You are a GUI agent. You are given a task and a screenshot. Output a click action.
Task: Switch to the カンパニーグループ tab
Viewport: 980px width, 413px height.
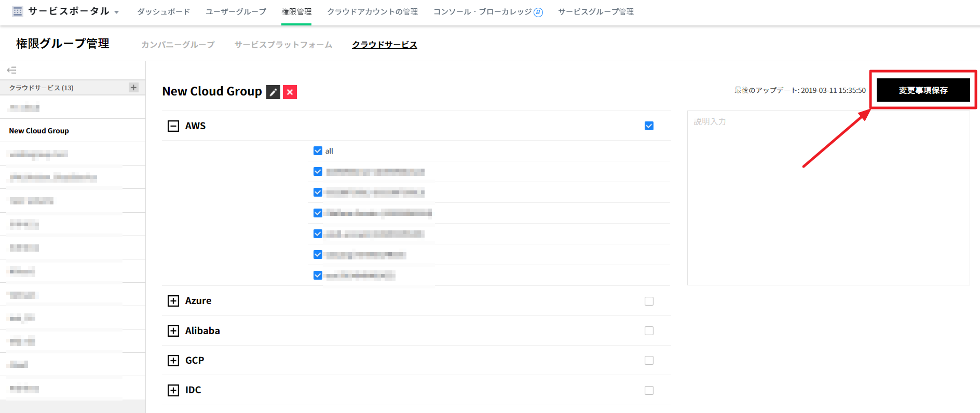pos(178,45)
